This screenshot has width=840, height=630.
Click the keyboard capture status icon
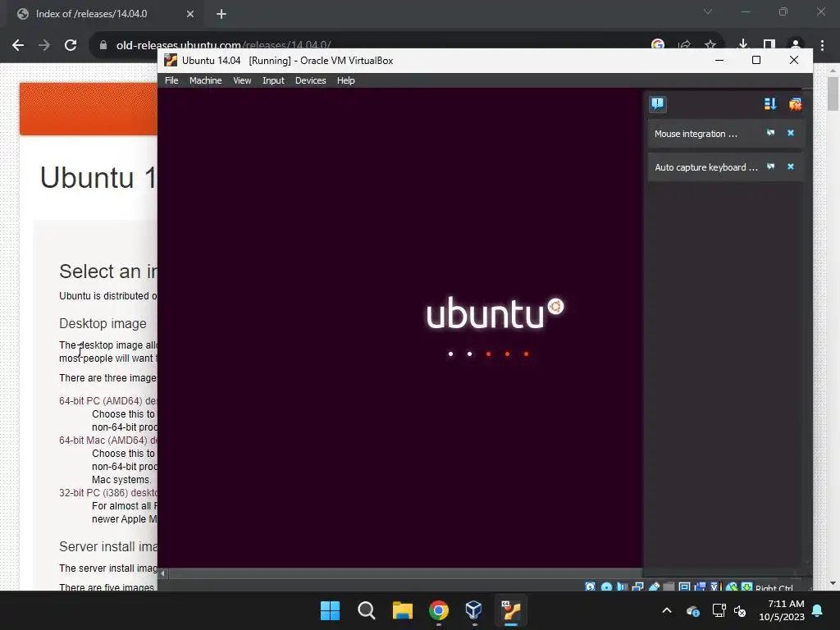746,587
